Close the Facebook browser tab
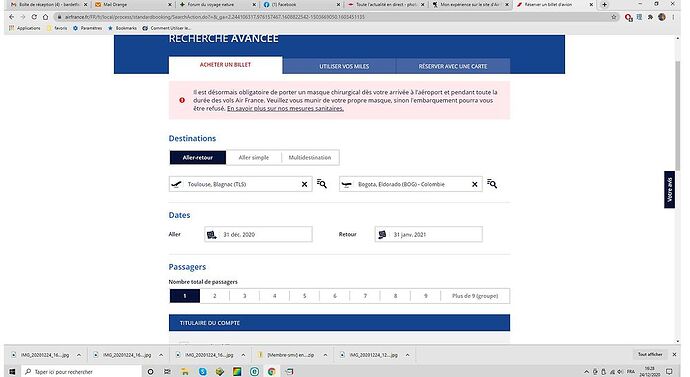This screenshot has height=377, width=690. pyautogui.click(x=338, y=4)
